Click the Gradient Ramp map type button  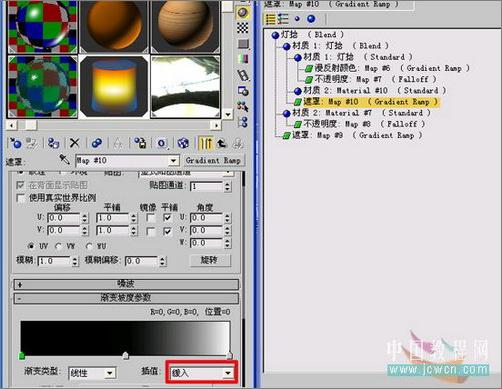[x=213, y=160]
